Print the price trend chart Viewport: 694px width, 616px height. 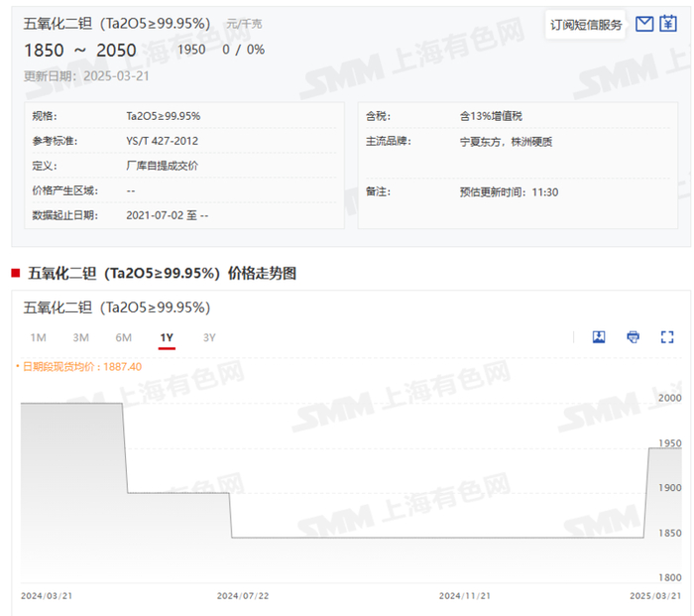[x=633, y=337]
